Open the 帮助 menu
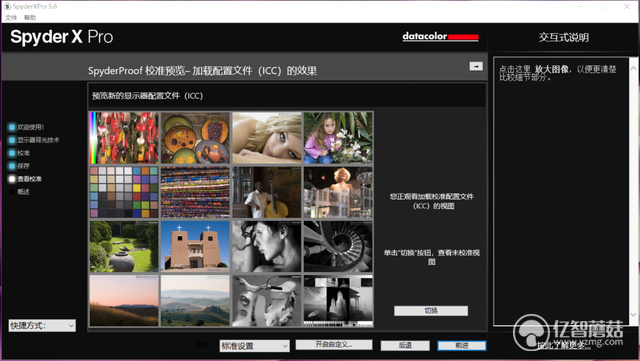The height and width of the screenshot is (361, 640). pyautogui.click(x=30, y=18)
